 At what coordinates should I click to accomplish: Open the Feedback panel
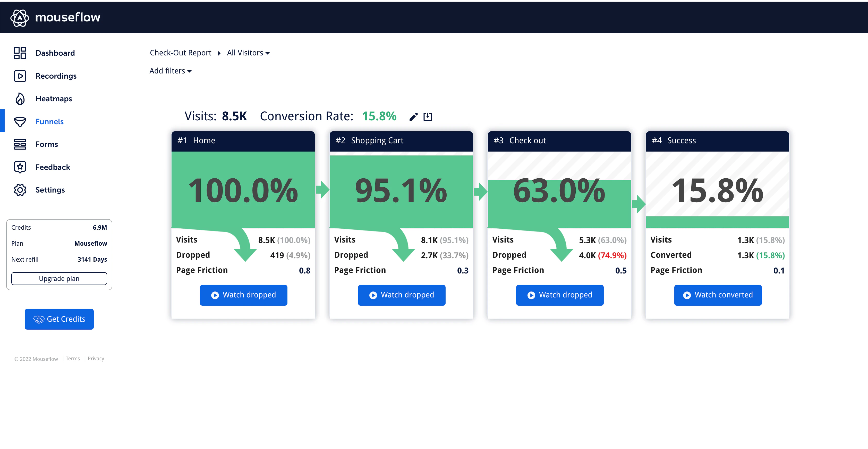tap(53, 167)
